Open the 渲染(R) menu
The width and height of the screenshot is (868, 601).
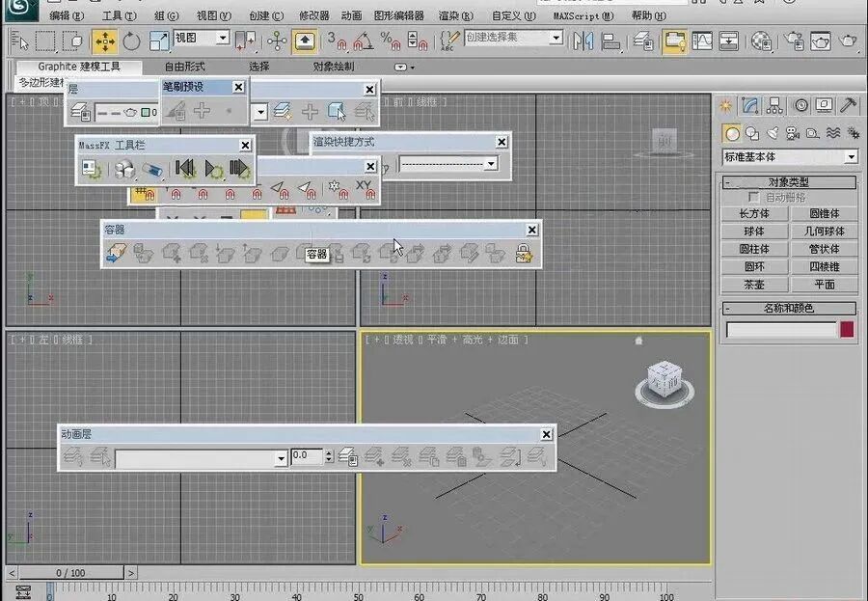pyautogui.click(x=456, y=15)
